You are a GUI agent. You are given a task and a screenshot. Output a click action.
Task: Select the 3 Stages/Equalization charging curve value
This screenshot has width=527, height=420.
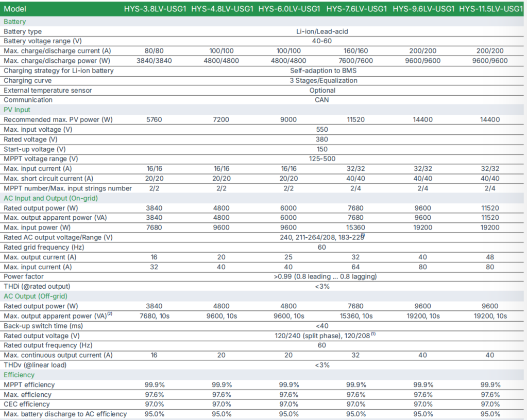pos(323,80)
